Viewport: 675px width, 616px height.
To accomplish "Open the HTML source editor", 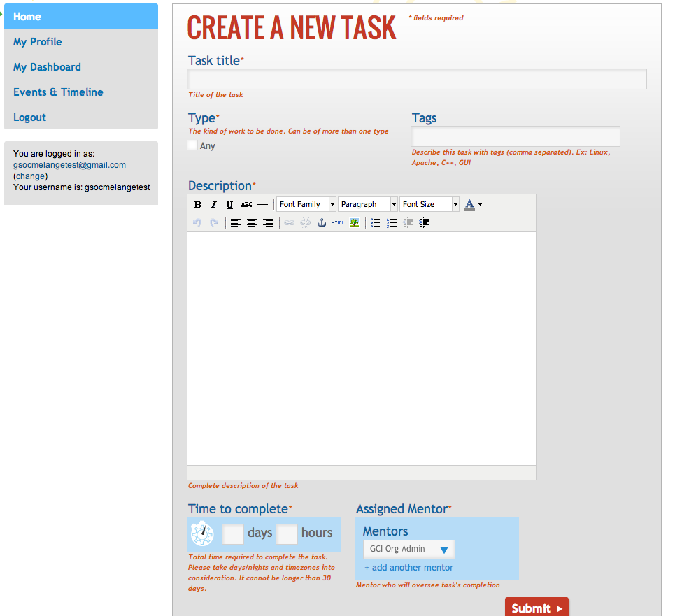I will 338,223.
